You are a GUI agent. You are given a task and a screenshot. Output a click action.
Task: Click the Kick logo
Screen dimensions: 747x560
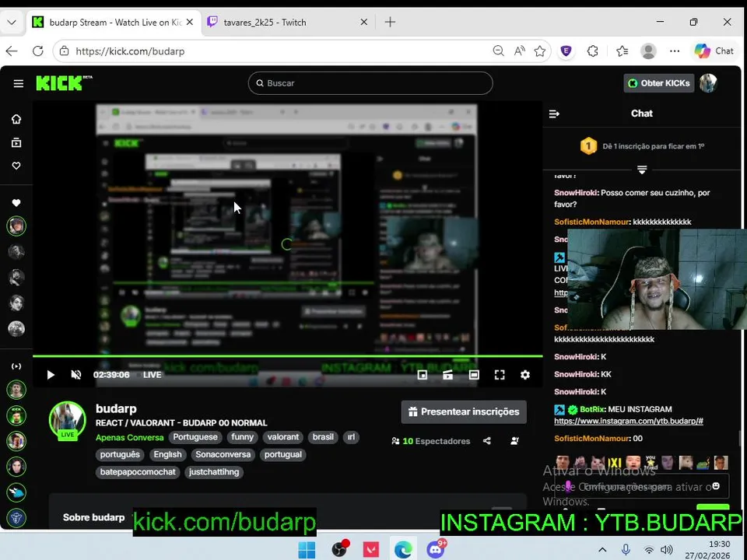click(64, 83)
